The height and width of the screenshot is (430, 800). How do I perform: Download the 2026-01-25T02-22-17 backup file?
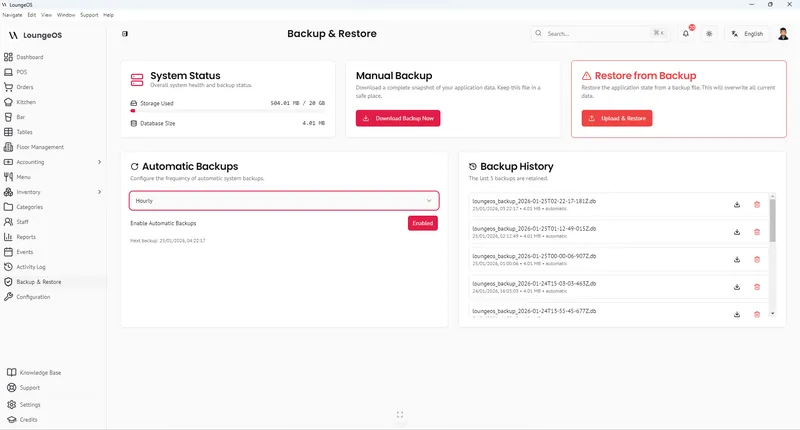click(737, 205)
